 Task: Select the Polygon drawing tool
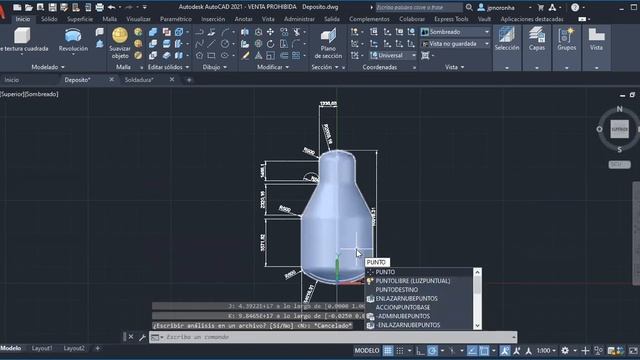point(199,56)
